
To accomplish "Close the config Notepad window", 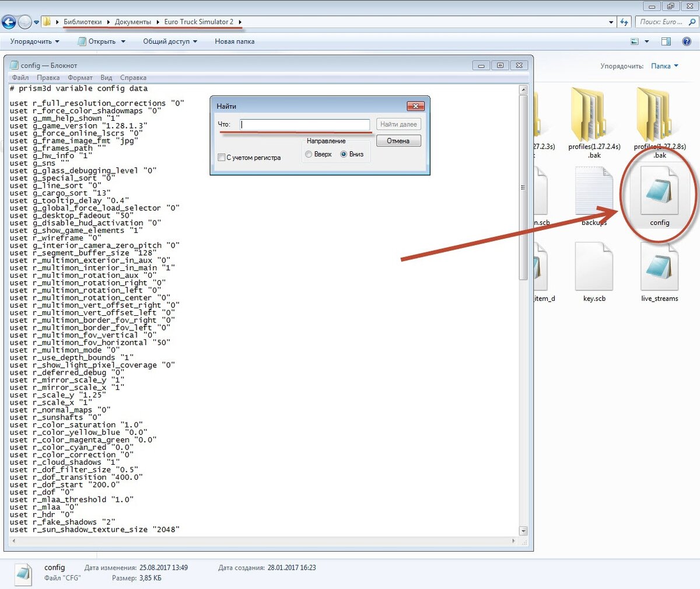I will click(519, 65).
